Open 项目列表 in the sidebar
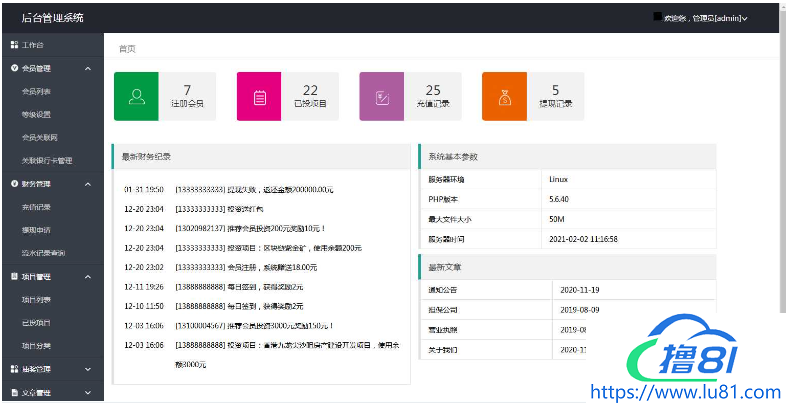This screenshot has width=786, height=403. point(36,299)
